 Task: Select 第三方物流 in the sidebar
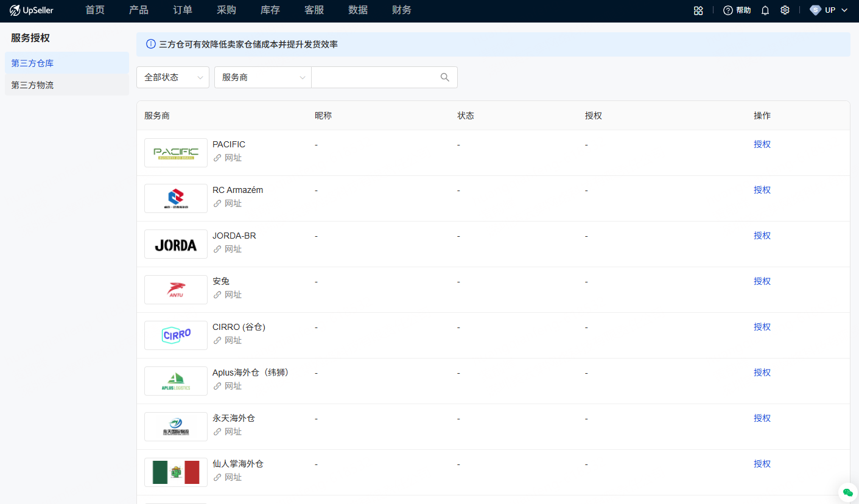click(67, 85)
